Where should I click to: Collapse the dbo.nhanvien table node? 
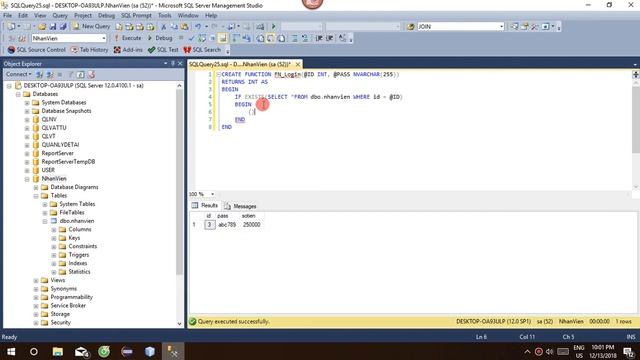point(45,221)
